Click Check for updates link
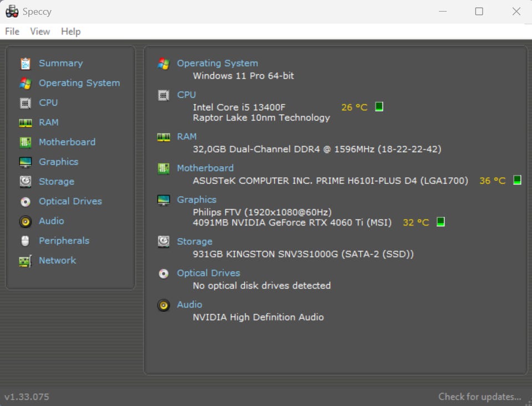 (x=480, y=397)
